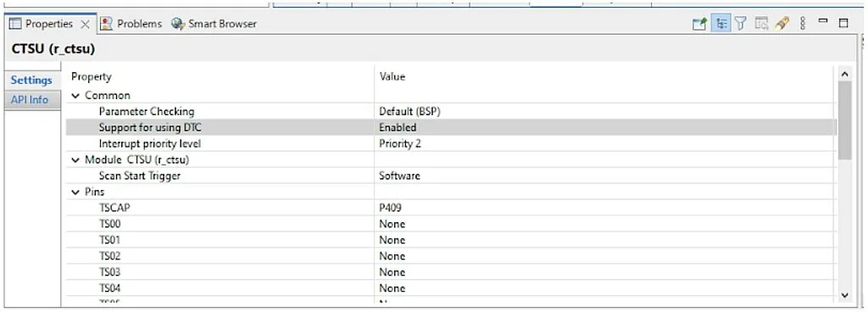Click the Pin to selection icon

699,24
